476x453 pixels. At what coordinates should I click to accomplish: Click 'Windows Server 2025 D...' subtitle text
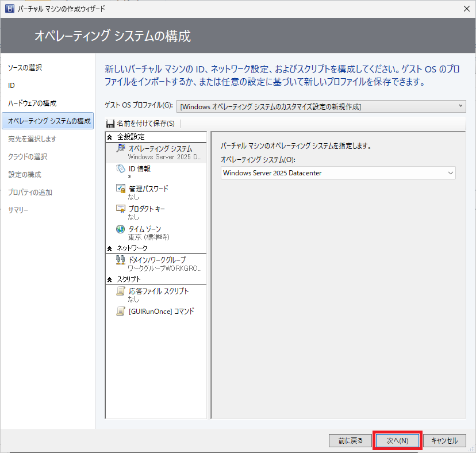(164, 157)
